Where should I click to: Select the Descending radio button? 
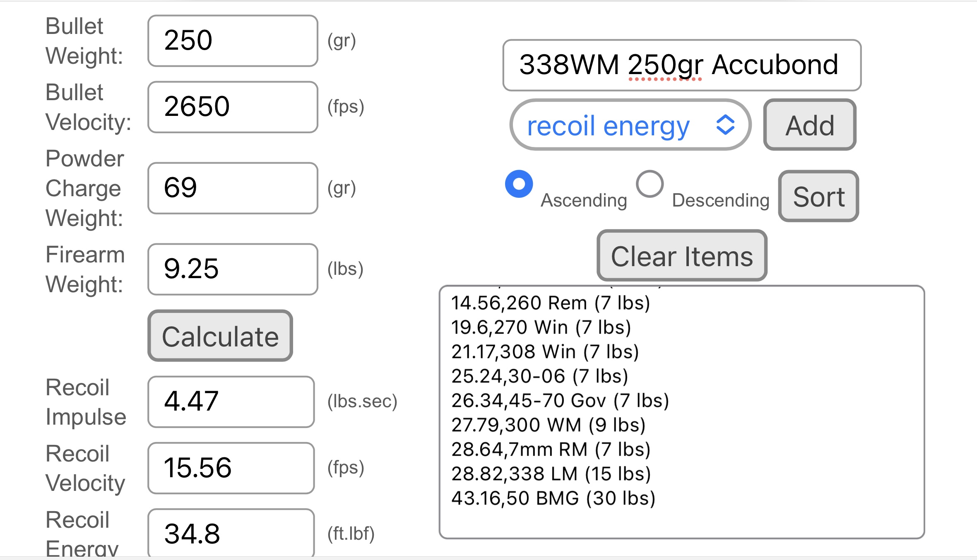coord(650,184)
